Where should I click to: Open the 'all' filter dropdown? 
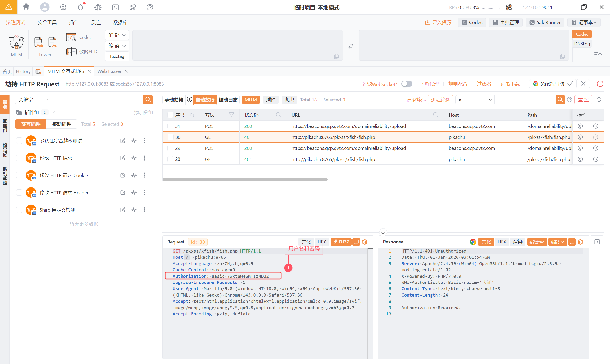point(475,100)
